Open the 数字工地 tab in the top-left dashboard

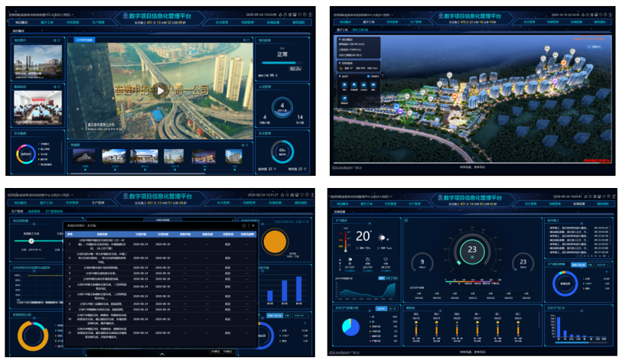(x=46, y=22)
